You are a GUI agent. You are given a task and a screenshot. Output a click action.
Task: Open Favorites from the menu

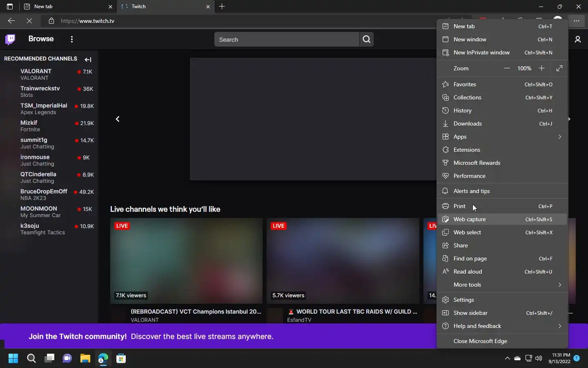pyautogui.click(x=502, y=84)
